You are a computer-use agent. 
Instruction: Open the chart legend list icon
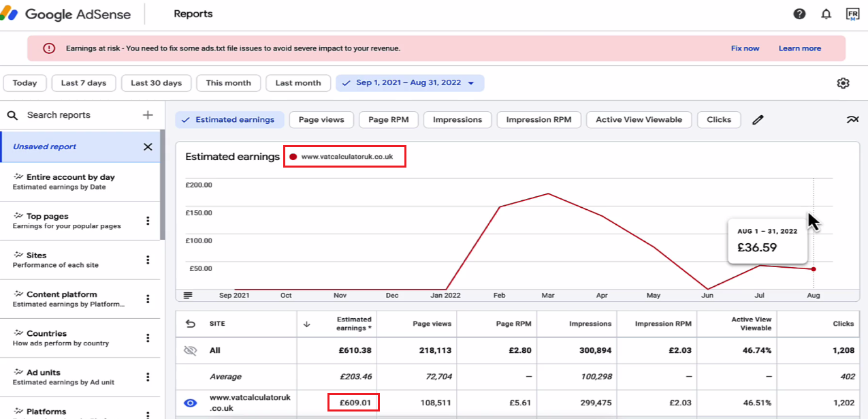click(188, 295)
